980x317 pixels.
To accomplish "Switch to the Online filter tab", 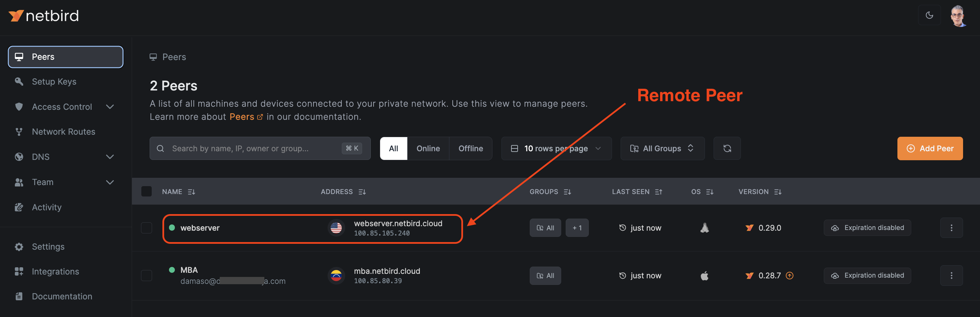I will tap(428, 148).
